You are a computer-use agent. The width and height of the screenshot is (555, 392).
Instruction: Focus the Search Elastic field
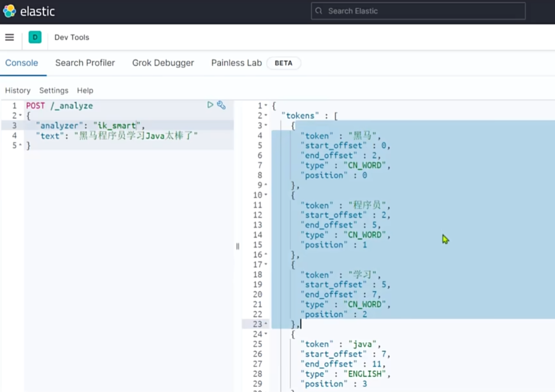pos(418,11)
